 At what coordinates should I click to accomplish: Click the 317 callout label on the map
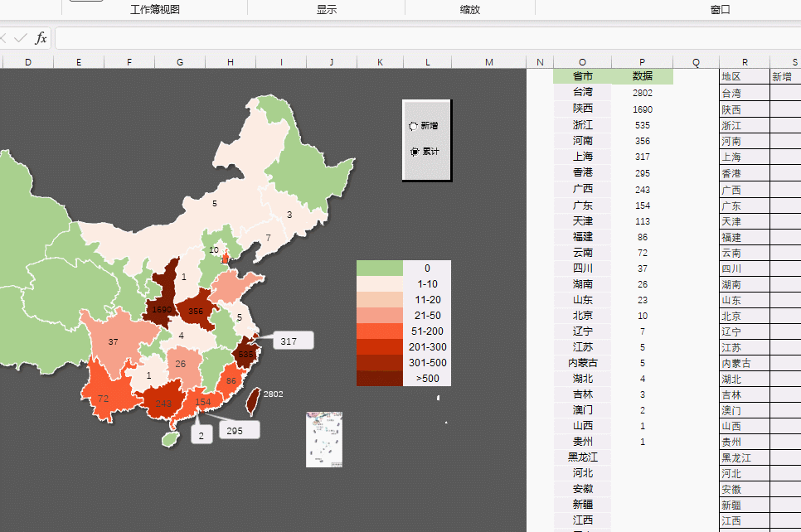[294, 341]
